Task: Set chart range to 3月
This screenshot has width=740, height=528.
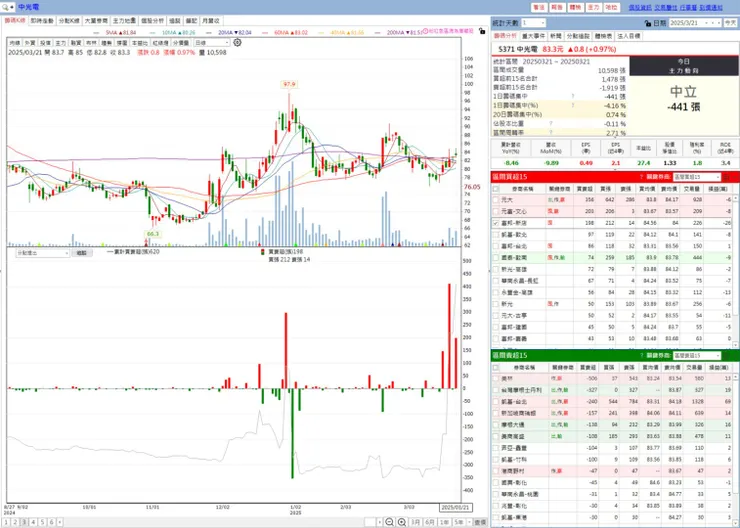Action: pyautogui.click(x=415, y=522)
